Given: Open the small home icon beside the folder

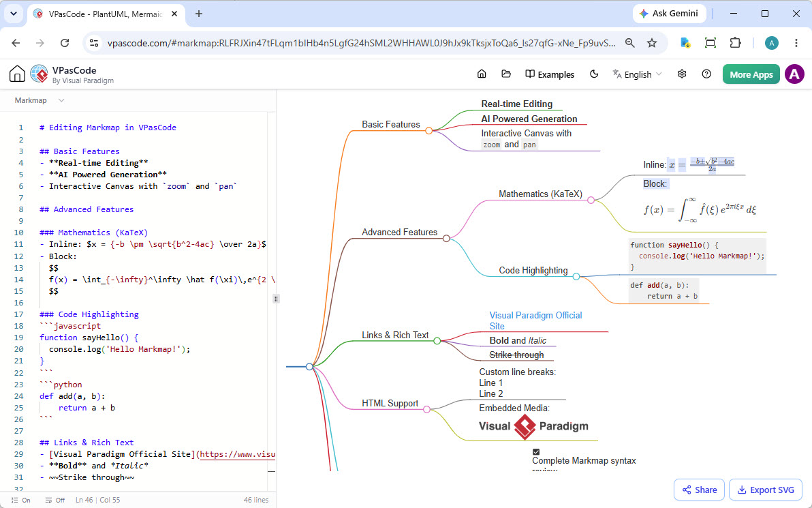Looking at the screenshot, I should pos(482,74).
